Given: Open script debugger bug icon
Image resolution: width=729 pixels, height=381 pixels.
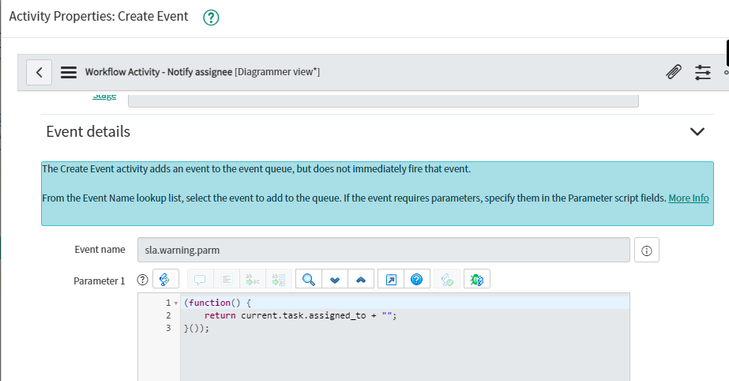Looking at the screenshot, I should click(x=477, y=280).
